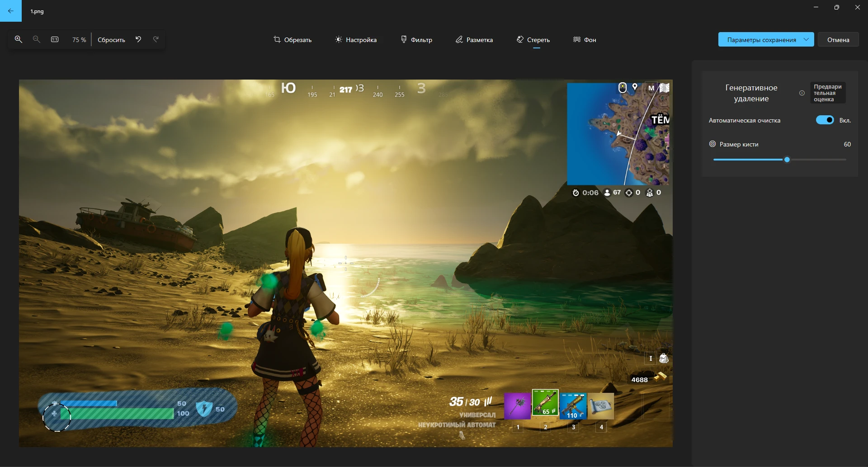Redo the last edit

pos(156,39)
